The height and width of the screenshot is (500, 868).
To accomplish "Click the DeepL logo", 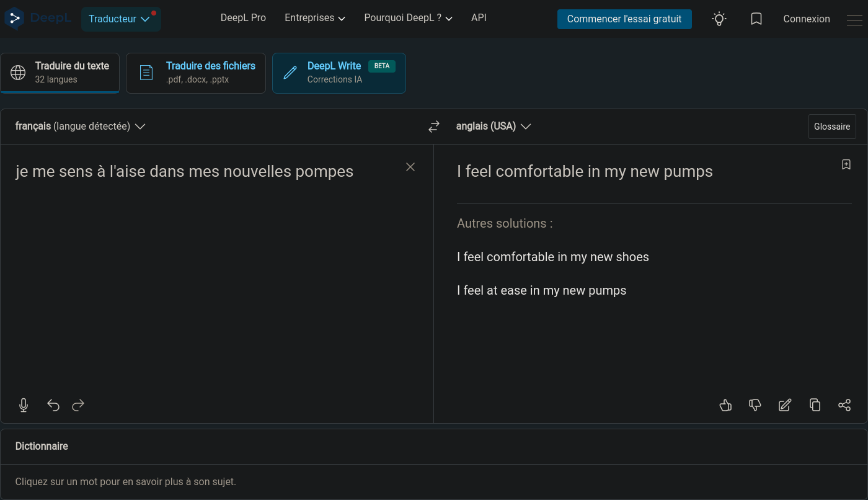I will coord(38,19).
